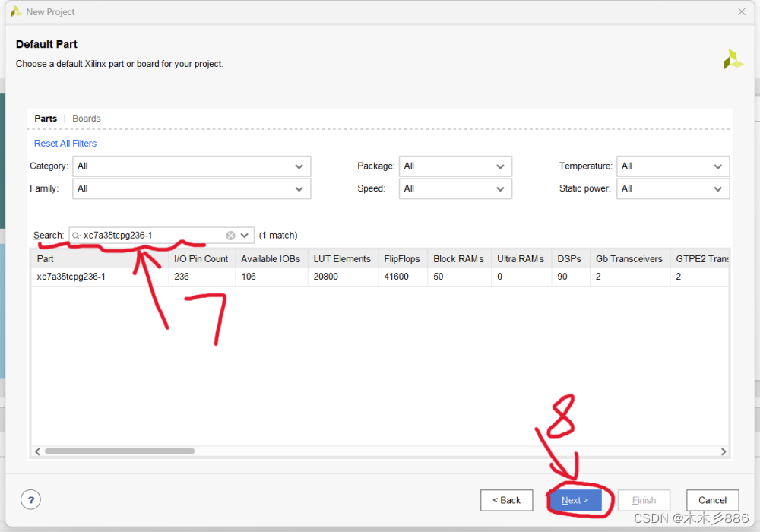Screen dimensions: 760x532
Task: Switch to the Parts tab
Action: click(x=46, y=119)
